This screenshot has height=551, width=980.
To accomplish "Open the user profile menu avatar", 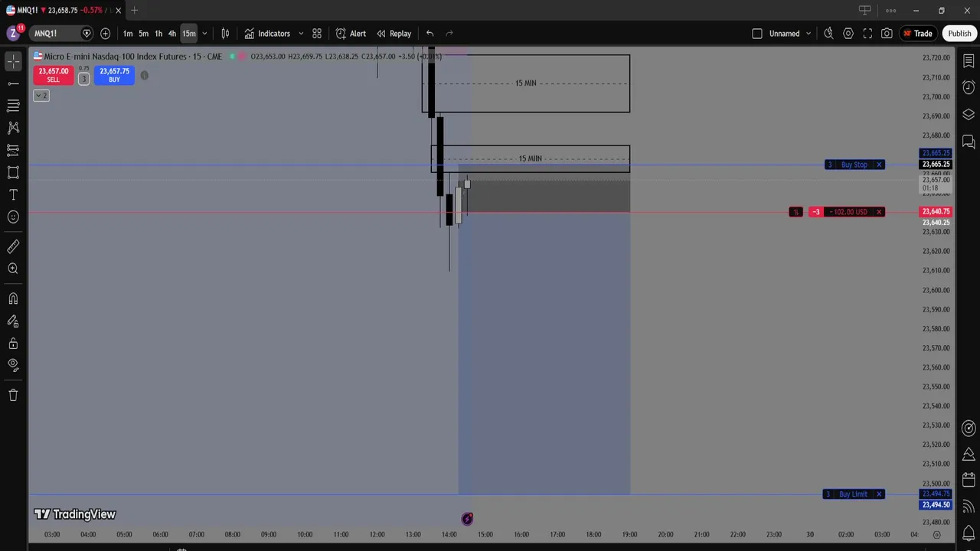I will [x=13, y=34].
